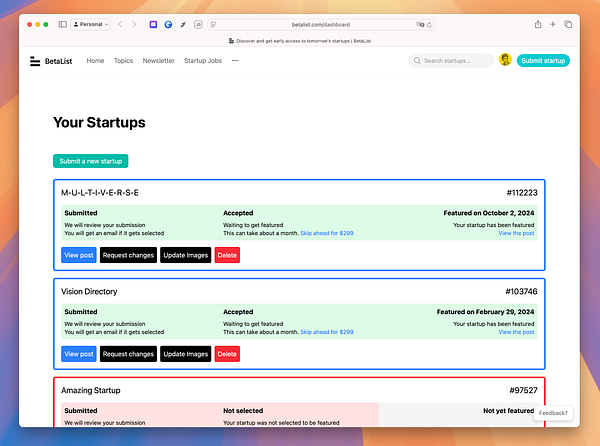Click Not yet featured status text
600x446 pixels.
(x=508, y=410)
